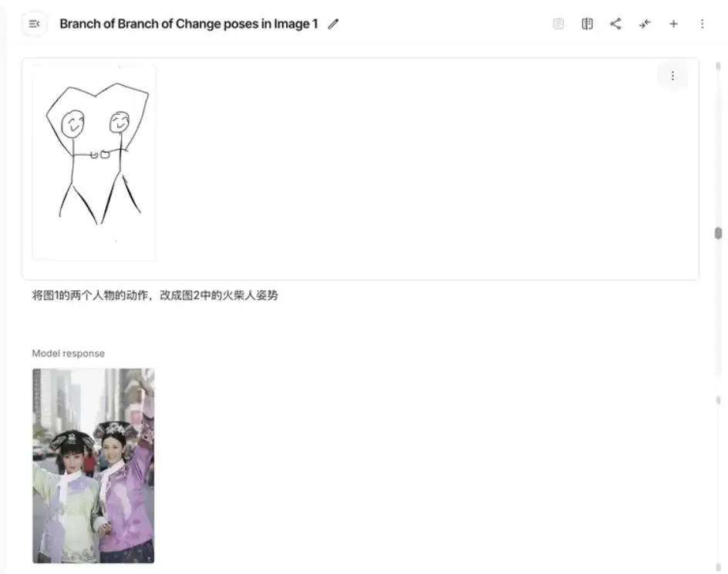Click the greyed-out notes page icon
This screenshot has width=728, height=574.
point(558,24)
